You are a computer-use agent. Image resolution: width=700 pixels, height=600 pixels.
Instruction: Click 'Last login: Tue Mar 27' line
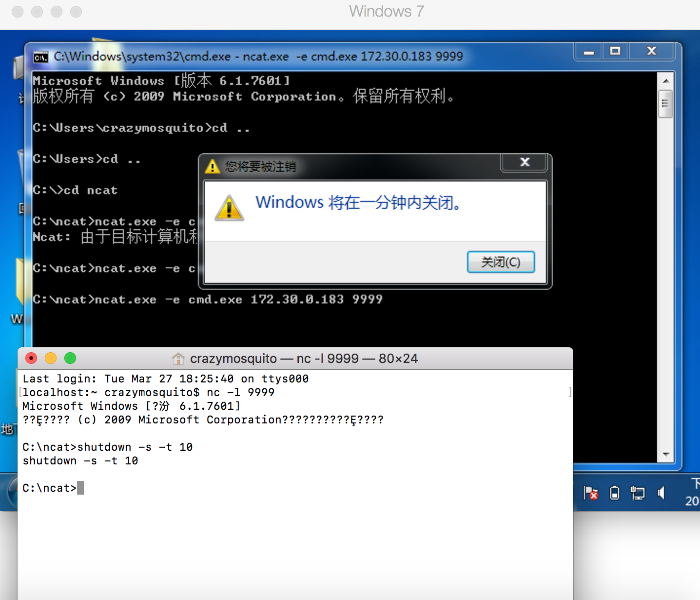(166, 379)
